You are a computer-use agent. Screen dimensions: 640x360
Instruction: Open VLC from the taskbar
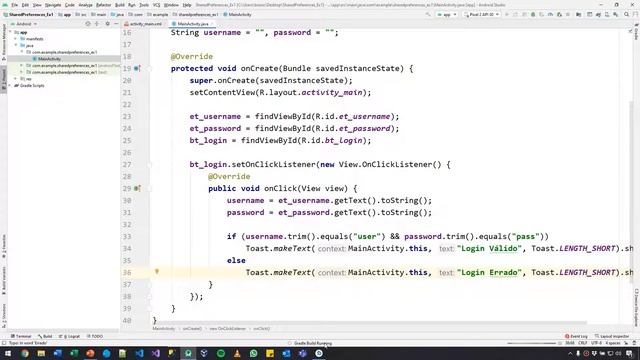[237, 353]
